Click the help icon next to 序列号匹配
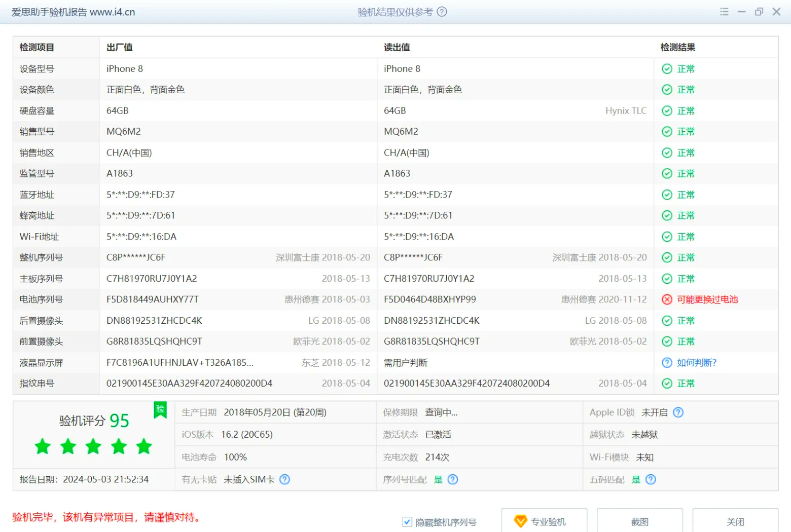 (452, 479)
